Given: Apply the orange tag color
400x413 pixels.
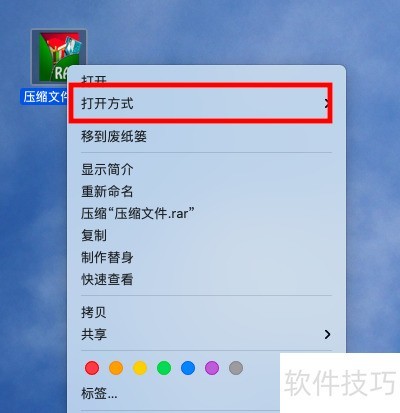Looking at the screenshot, I should coord(116,368).
